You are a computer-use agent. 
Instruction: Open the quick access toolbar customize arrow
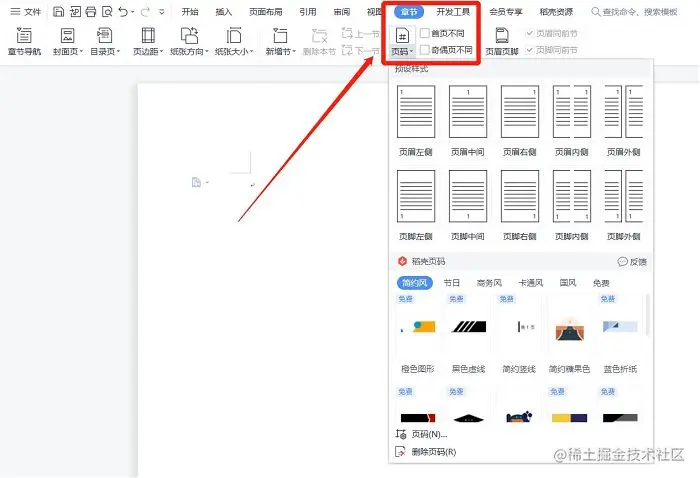click(162, 12)
